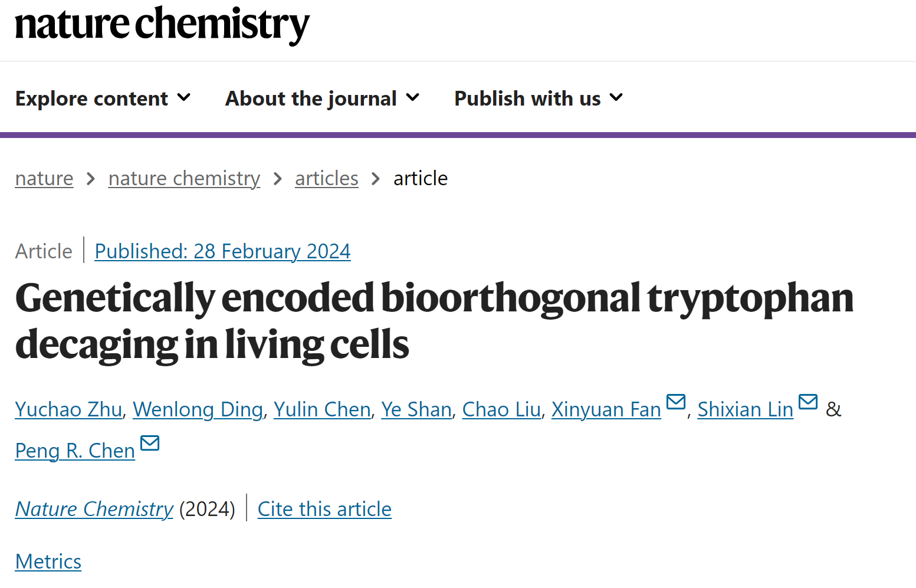916x588 pixels.
Task: Click the Published: 28 February 2024 link
Action: point(222,251)
